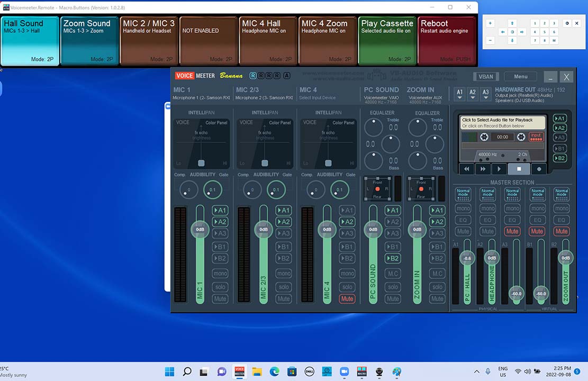Click the MIC 2 / MIC 3 macro button

(x=149, y=41)
